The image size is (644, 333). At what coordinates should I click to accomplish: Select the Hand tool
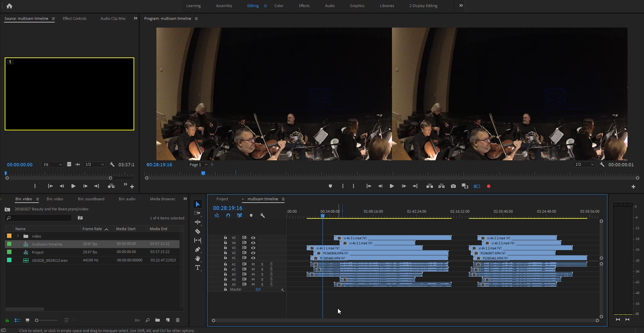coord(198,258)
